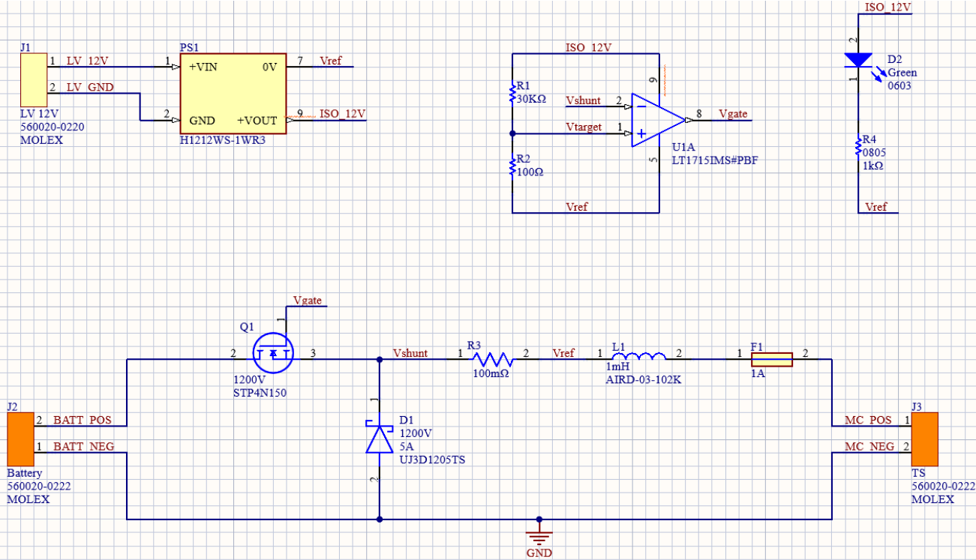Select the J3 TS connector symbol
The image size is (976, 560).
coord(925,439)
